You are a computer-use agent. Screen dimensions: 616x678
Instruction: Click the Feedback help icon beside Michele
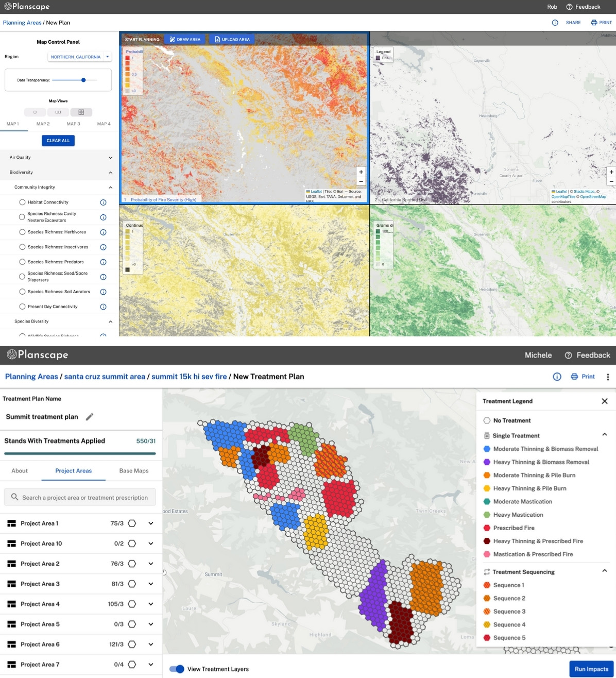coord(569,355)
